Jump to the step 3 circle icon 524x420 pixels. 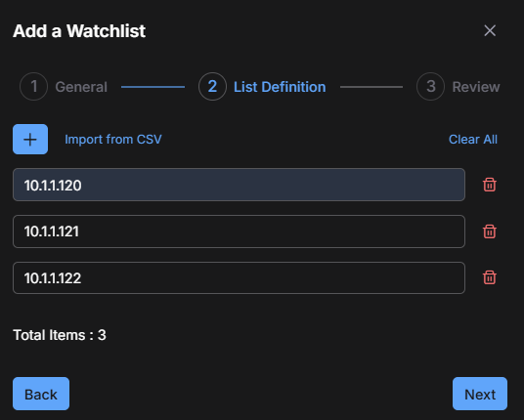pos(431,87)
